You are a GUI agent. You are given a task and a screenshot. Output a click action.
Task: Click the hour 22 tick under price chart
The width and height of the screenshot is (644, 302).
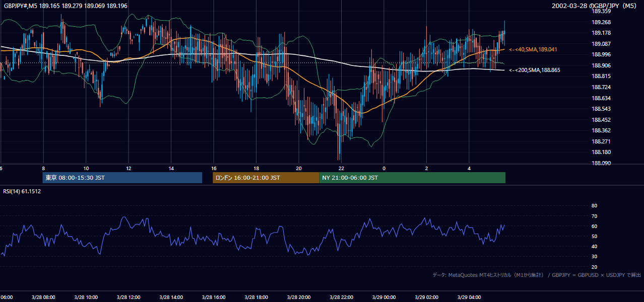pos(341,168)
